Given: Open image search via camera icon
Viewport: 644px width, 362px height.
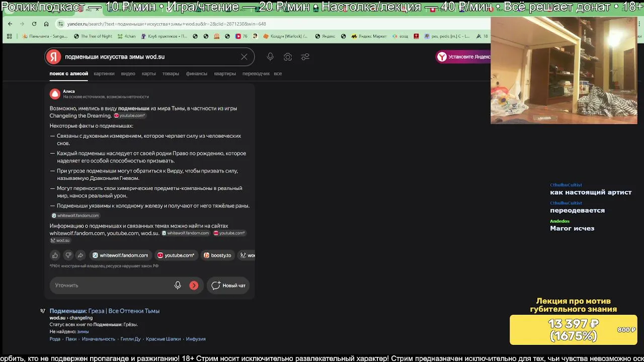Looking at the screenshot, I should coord(288,57).
